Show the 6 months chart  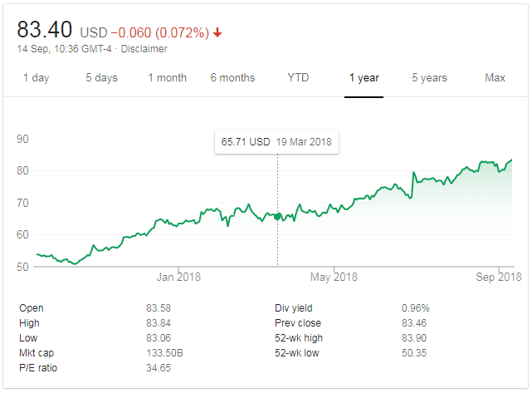(232, 78)
